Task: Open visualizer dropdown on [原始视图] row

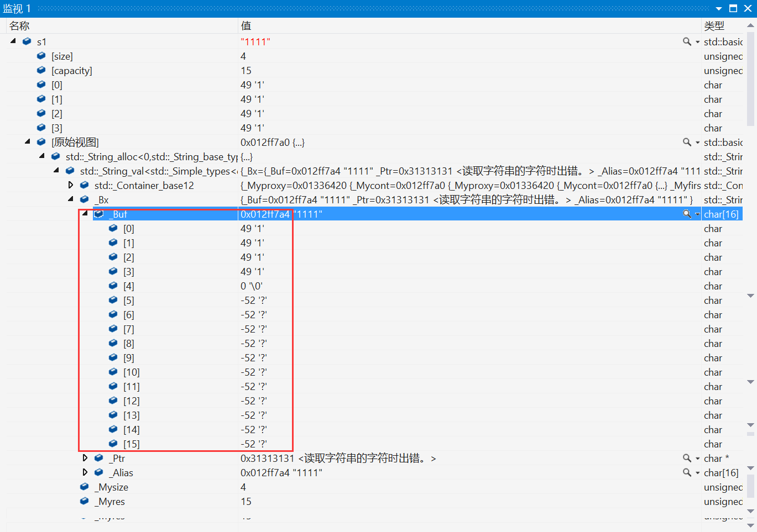Action: click(697, 143)
